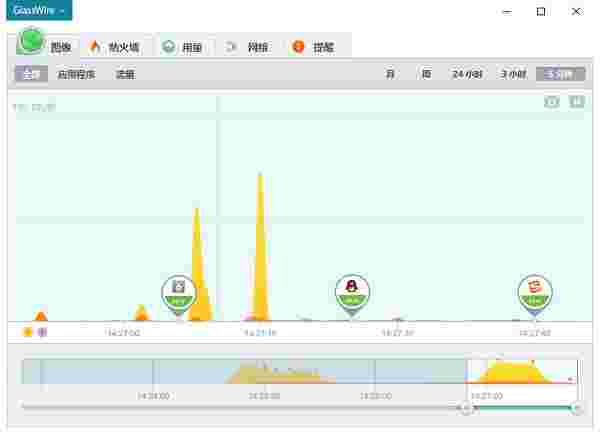The image size is (600, 434).
Task: Click the left timeline range slider handle
Action: (466, 408)
